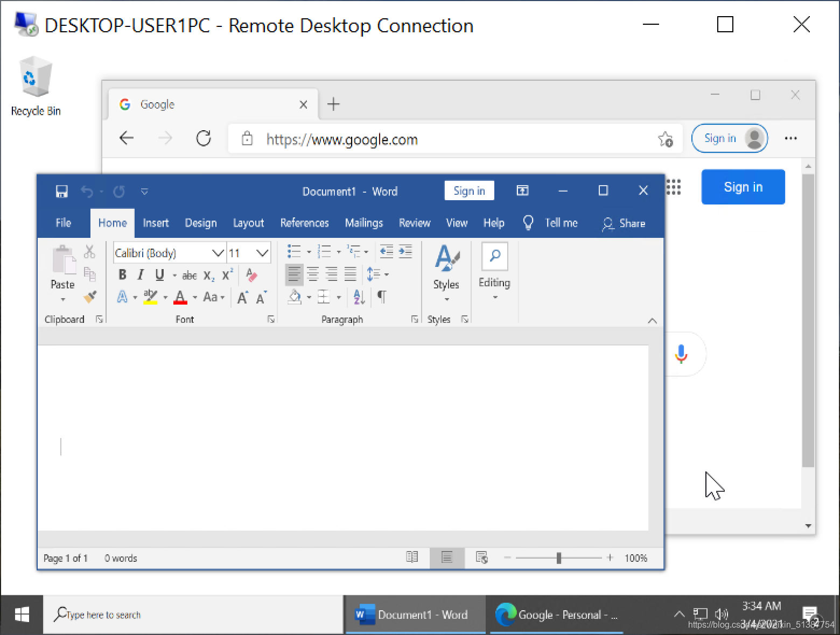Click Line and Paragraph Spacing icon
The image size is (840, 635).
(x=374, y=274)
